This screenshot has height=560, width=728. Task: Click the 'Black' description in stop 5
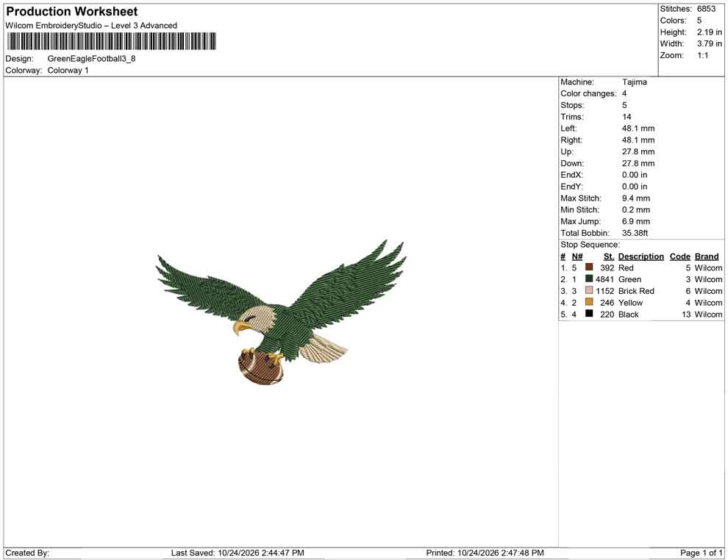pos(629,314)
